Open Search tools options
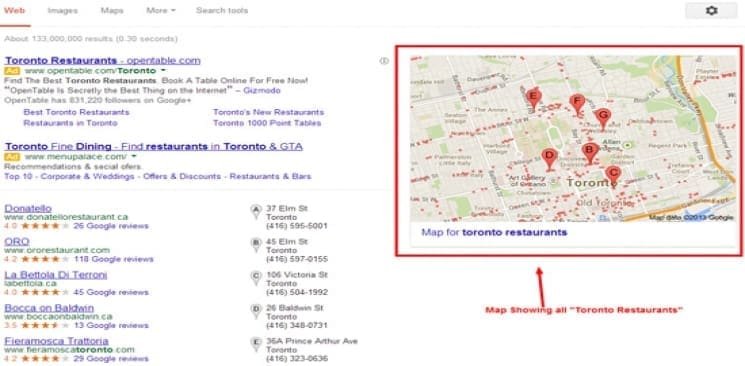745x366 pixels. [222, 10]
